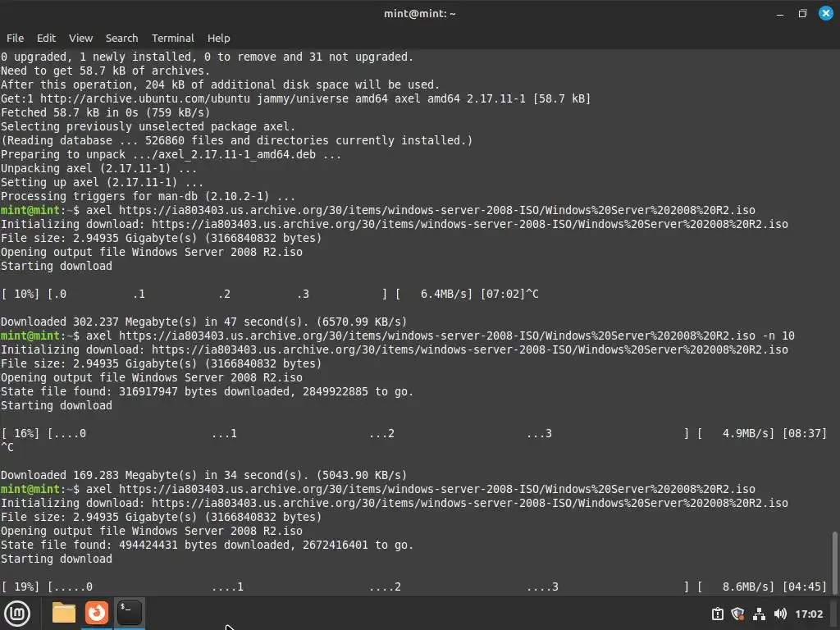This screenshot has width=840, height=630.
Task: Click the axel command ending with '-n 10'
Action: [441, 336]
